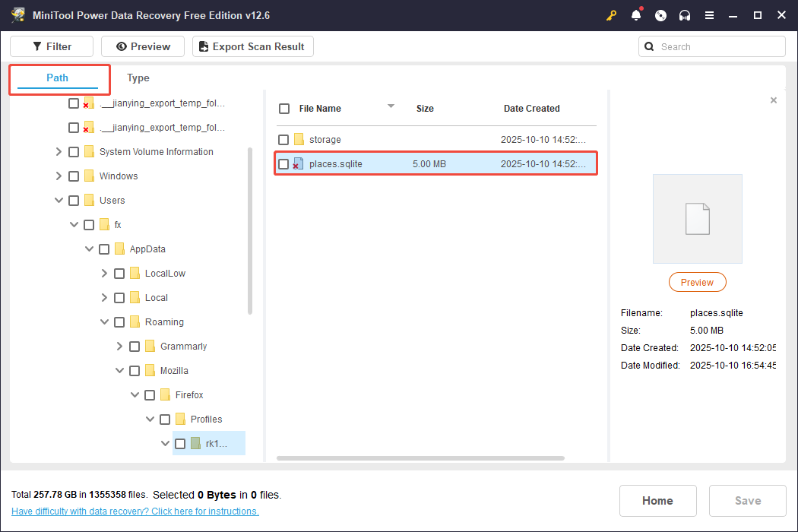Click Export Scan Result
The width and height of the screenshot is (798, 532).
tap(252, 46)
